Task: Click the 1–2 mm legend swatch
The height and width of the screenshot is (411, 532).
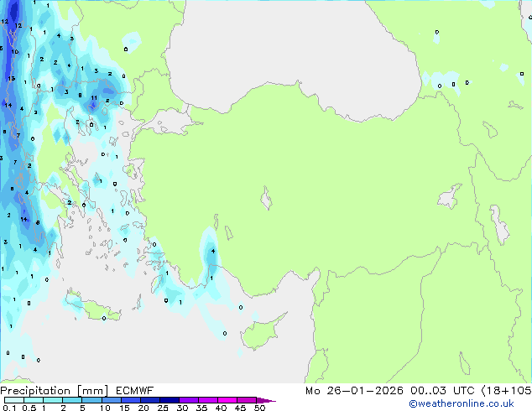Action: pyautogui.click(x=53, y=400)
